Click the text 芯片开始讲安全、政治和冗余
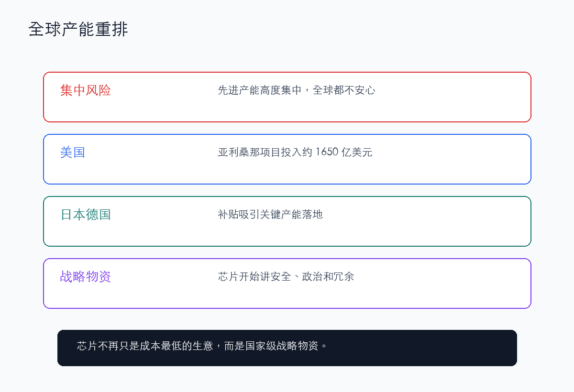The height and width of the screenshot is (392, 574). pos(286,276)
